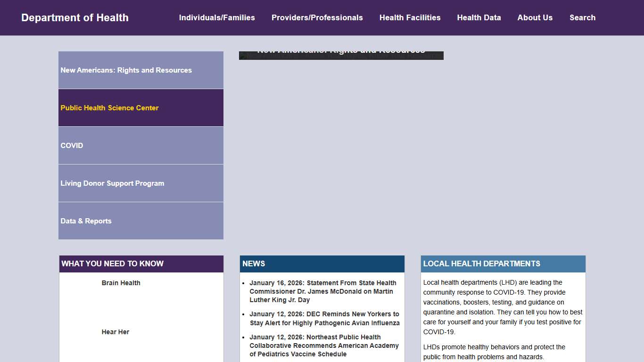Click Search in the top navigation
Image resolution: width=644 pixels, height=362 pixels.
click(x=582, y=18)
